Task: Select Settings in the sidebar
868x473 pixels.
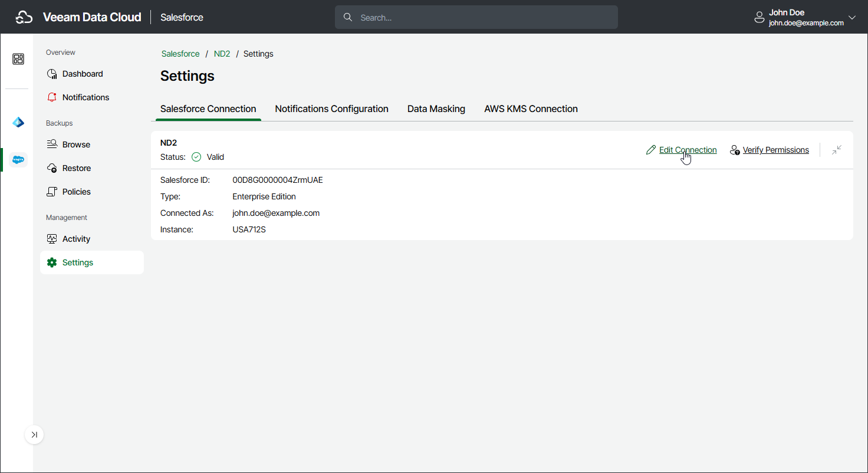Action: (x=92, y=262)
